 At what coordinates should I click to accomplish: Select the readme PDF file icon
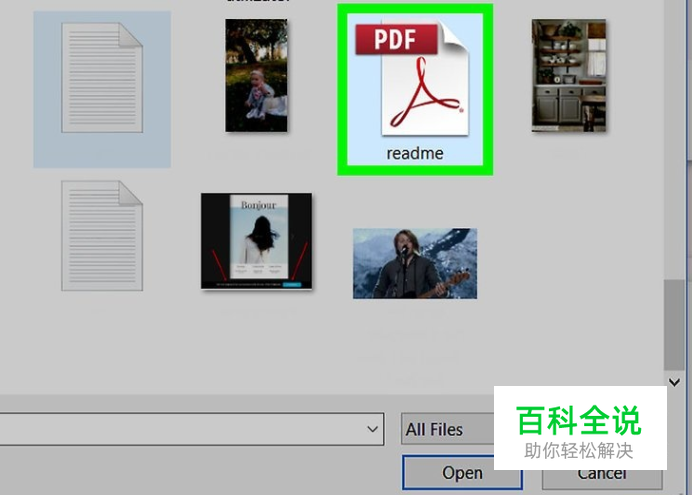(x=412, y=79)
